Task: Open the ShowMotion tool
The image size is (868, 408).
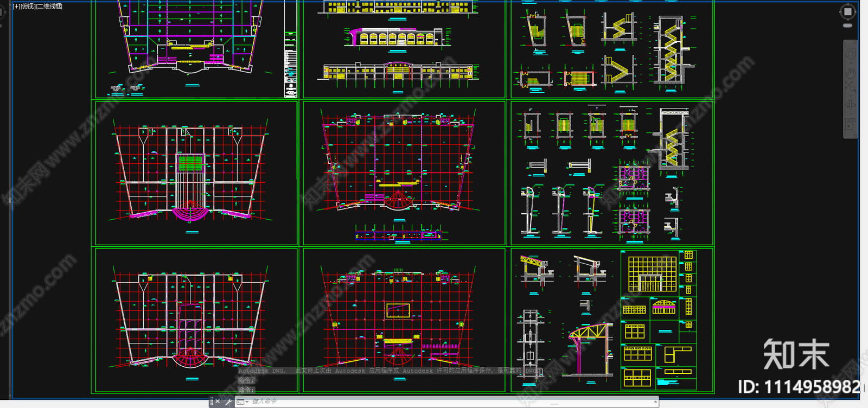Action: 850,123
